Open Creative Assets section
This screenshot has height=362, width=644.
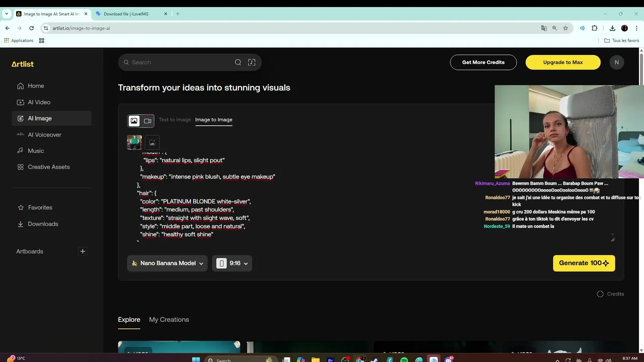pyautogui.click(x=52, y=167)
